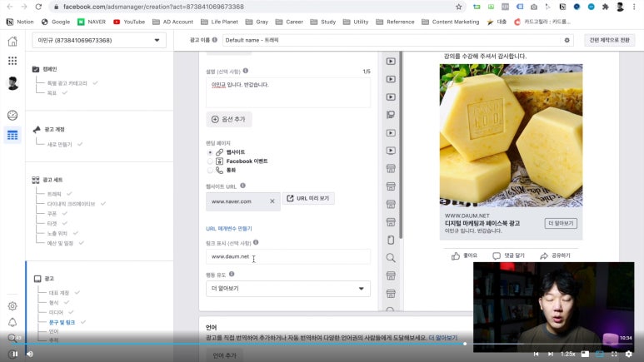Click the 공유하기 share arrow in preview
Viewport: 644px width, 362px height.
coord(544,256)
